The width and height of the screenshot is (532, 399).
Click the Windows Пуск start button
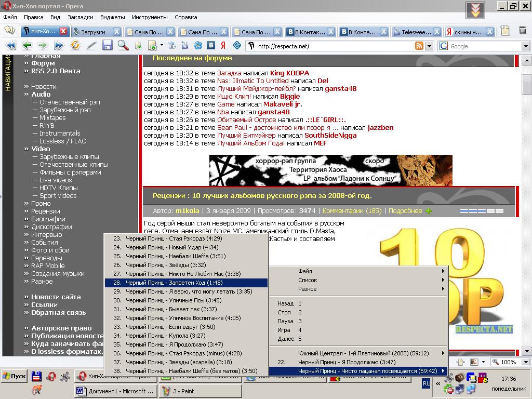click(14, 376)
